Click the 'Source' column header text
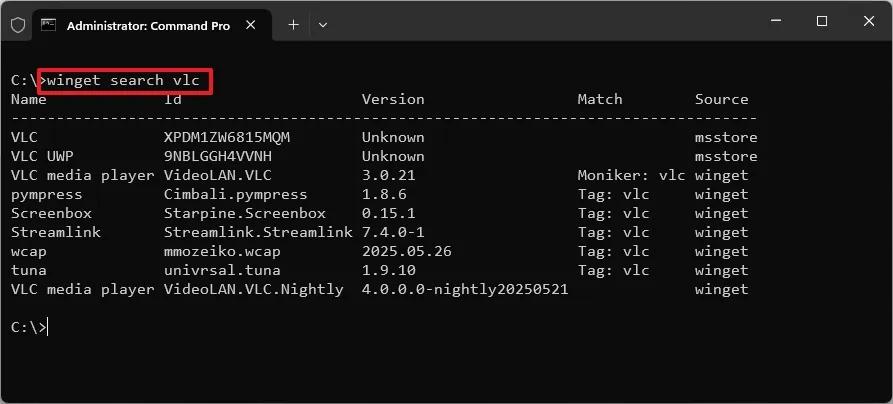The image size is (893, 404). click(x=721, y=99)
